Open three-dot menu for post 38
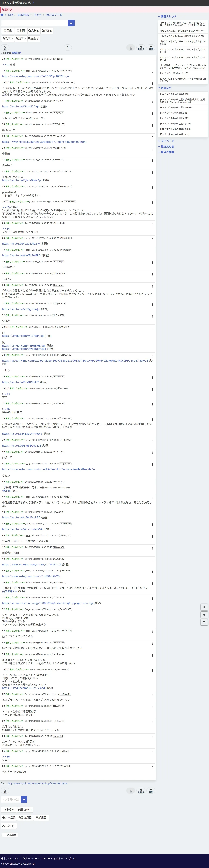 [152, 419]
